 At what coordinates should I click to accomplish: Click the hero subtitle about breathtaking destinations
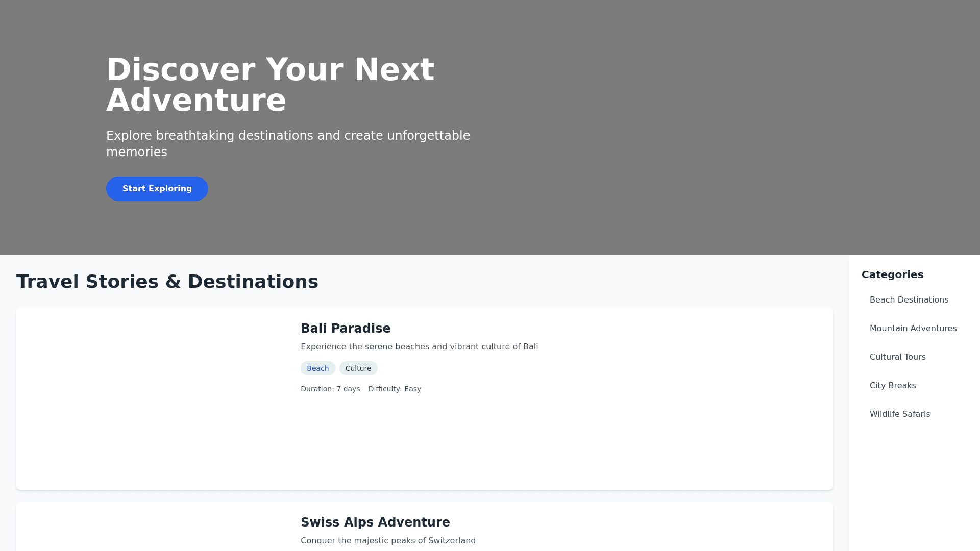(x=288, y=144)
